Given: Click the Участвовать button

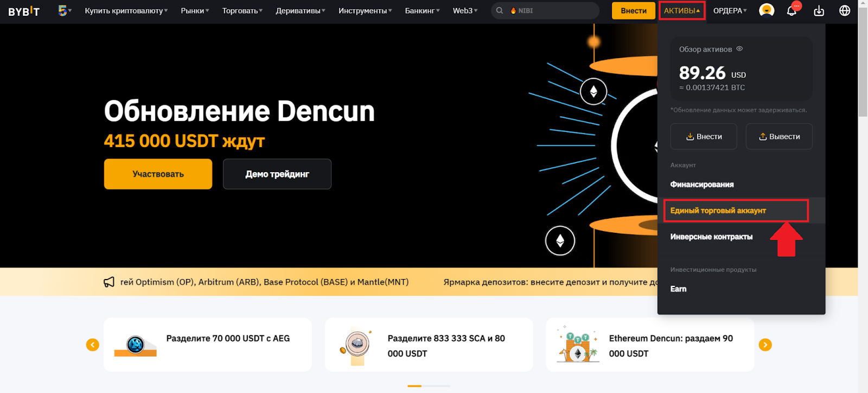Looking at the screenshot, I should [158, 174].
